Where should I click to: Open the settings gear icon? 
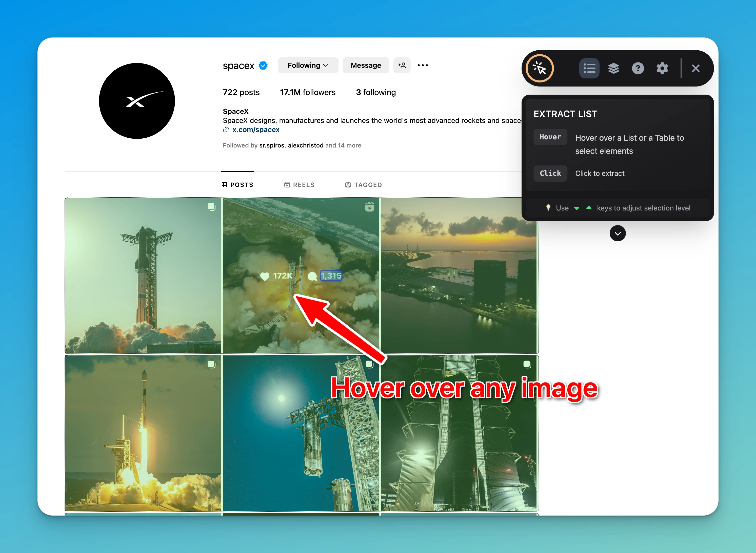(x=662, y=68)
